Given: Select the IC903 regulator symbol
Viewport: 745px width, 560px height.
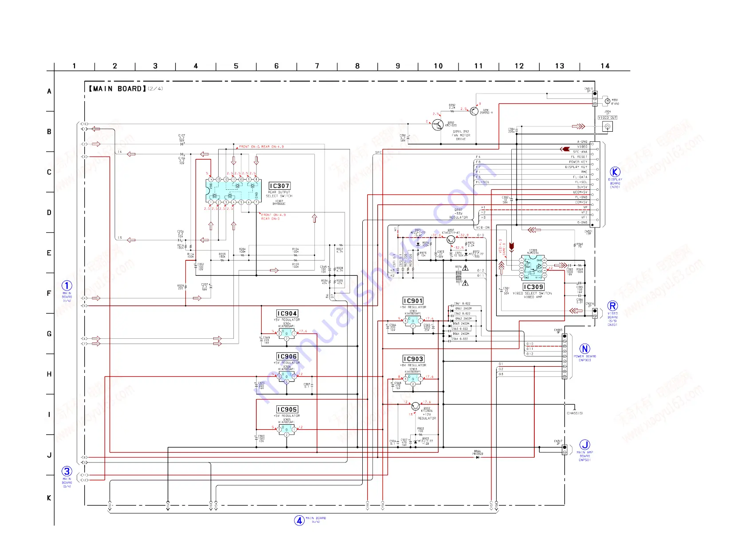Looking at the screenshot, I should pyautogui.click(x=413, y=379).
